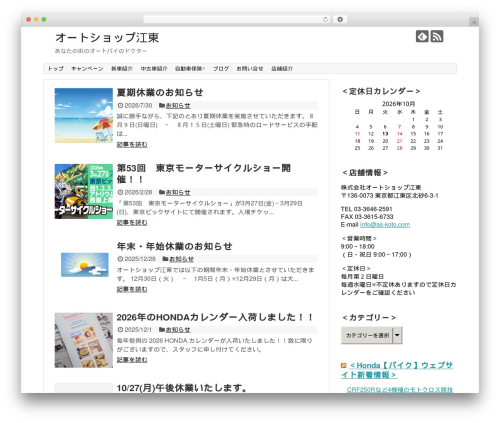
Task: Click the TEL 03-3646-2591 text
Action: click(x=366, y=209)
